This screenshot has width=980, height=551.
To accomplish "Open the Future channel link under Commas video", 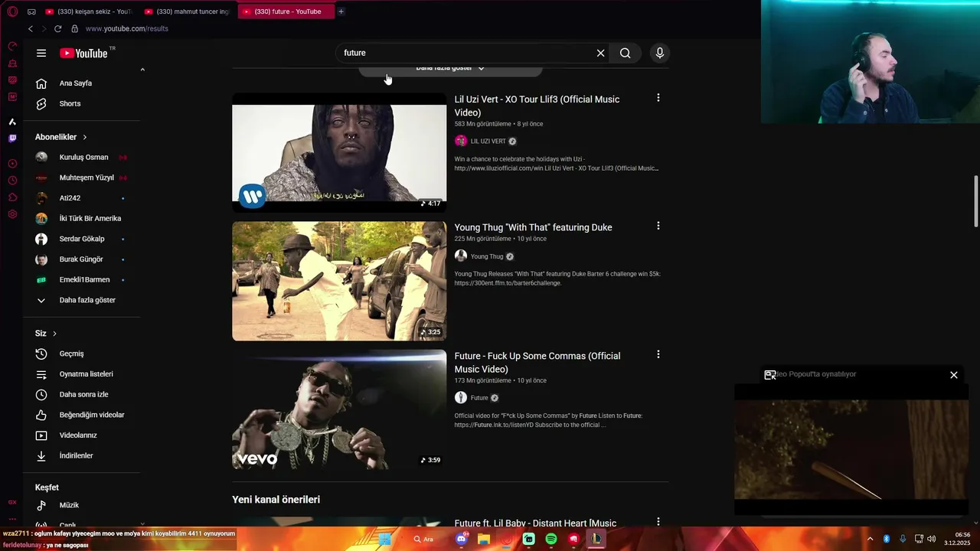I will pos(479,398).
